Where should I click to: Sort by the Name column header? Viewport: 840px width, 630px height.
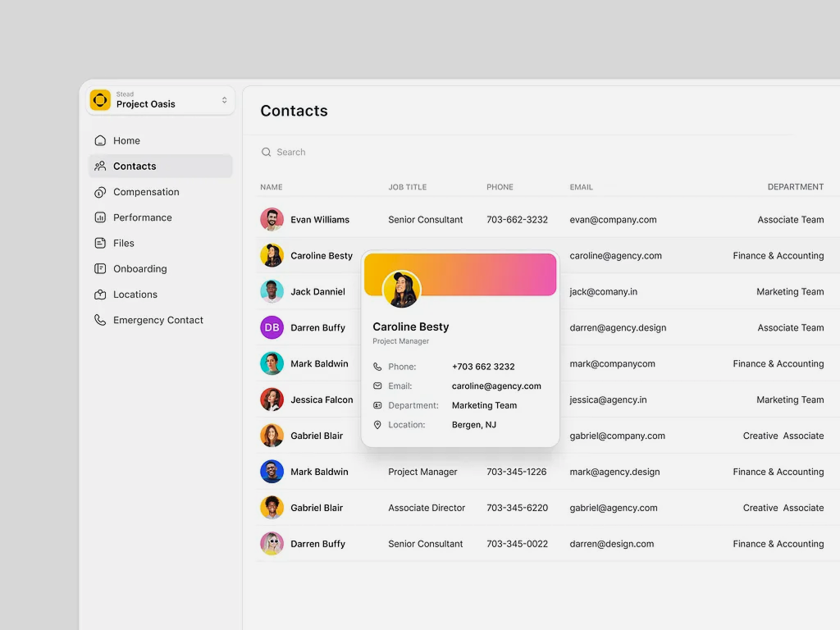[x=272, y=187]
